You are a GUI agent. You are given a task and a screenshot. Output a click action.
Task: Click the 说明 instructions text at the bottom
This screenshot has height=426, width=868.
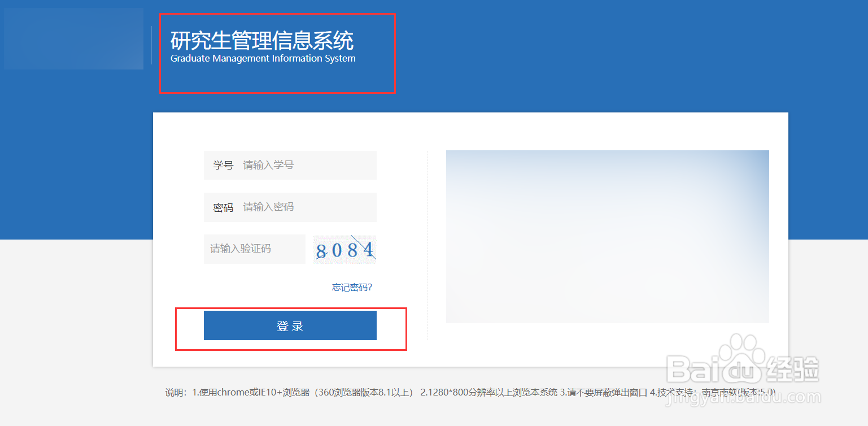click(175, 393)
